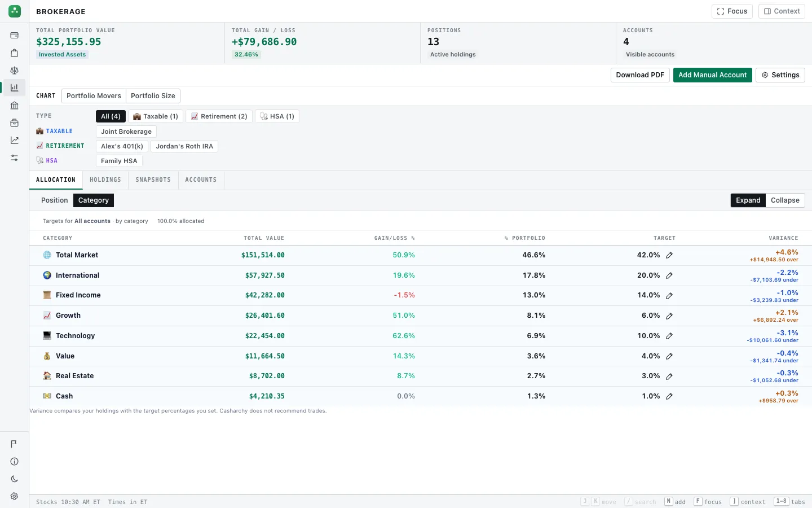
Task: Click the Technology laptop icon
Action: click(x=47, y=335)
